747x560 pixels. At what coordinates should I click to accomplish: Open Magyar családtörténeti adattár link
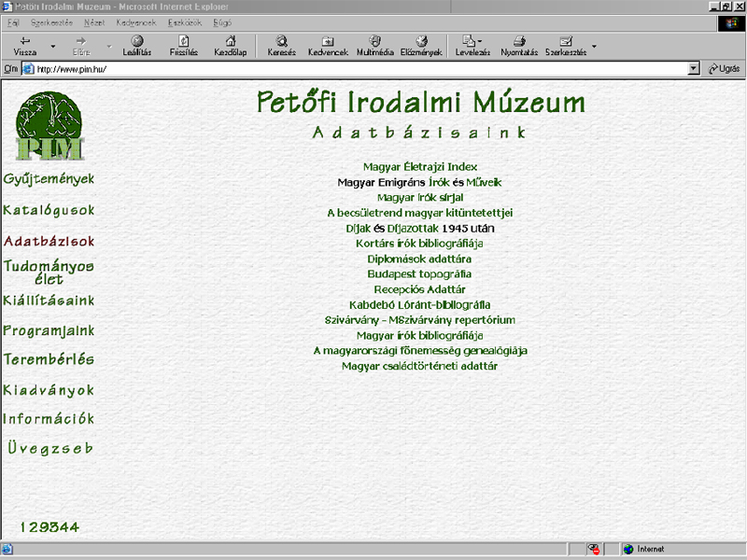point(419,366)
